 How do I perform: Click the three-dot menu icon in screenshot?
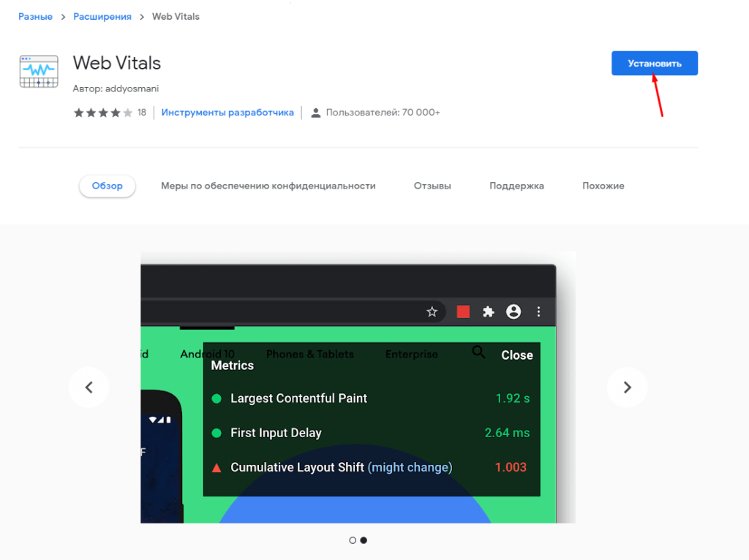click(x=539, y=311)
